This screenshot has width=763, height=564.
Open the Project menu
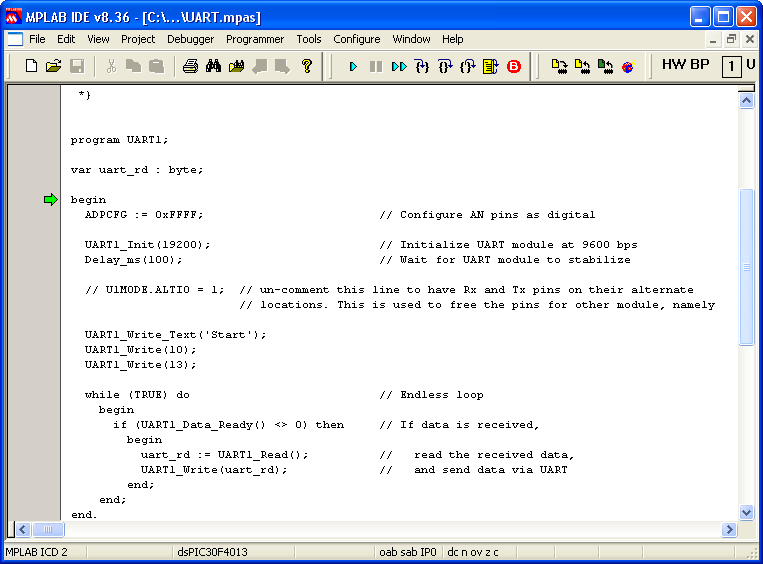tap(138, 39)
